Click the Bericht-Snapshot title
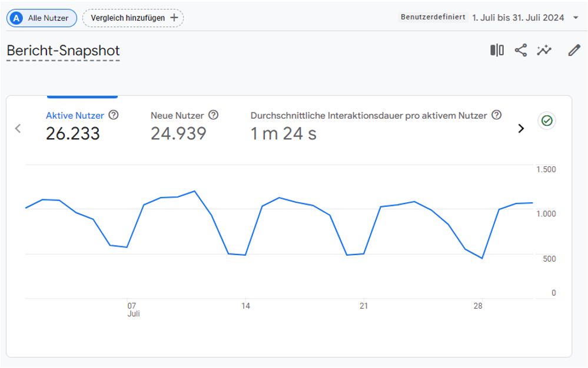Viewport: 588px width, 368px height. [x=63, y=51]
